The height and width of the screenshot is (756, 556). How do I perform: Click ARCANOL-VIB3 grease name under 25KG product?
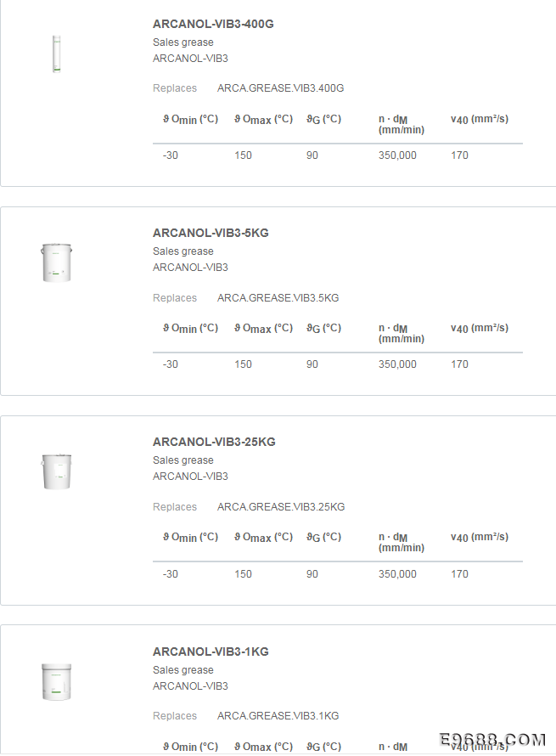(x=190, y=477)
